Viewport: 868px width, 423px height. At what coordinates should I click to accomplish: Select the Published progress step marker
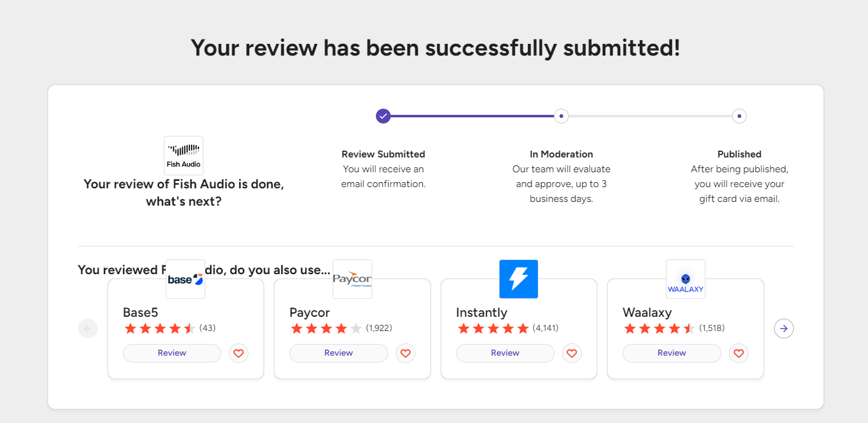[x=739, y=115]
